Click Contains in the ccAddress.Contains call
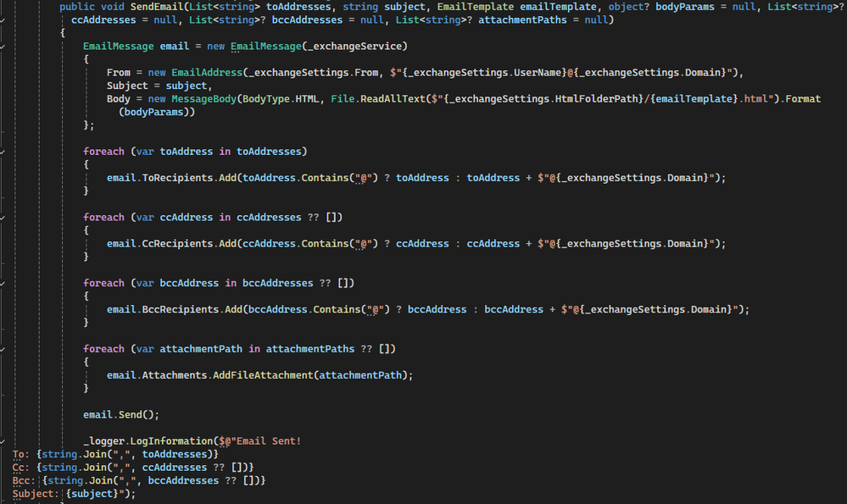847x504 pixels. [325, 244]
